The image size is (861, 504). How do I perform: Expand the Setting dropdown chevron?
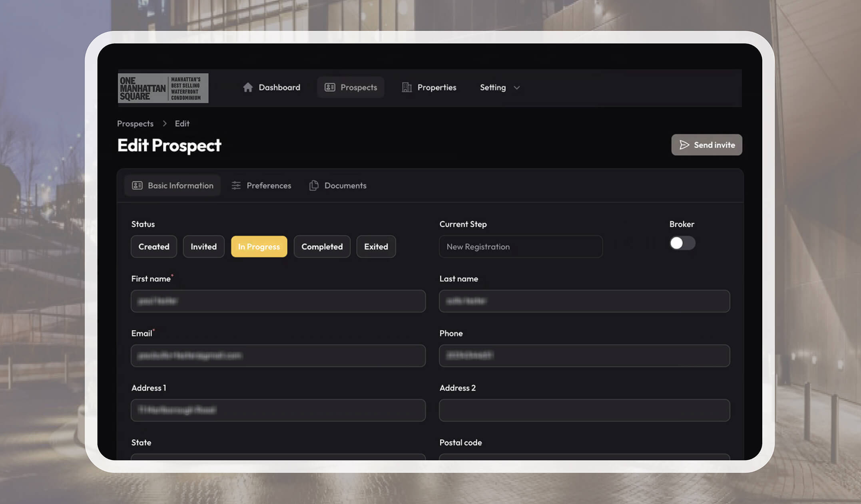516,88
